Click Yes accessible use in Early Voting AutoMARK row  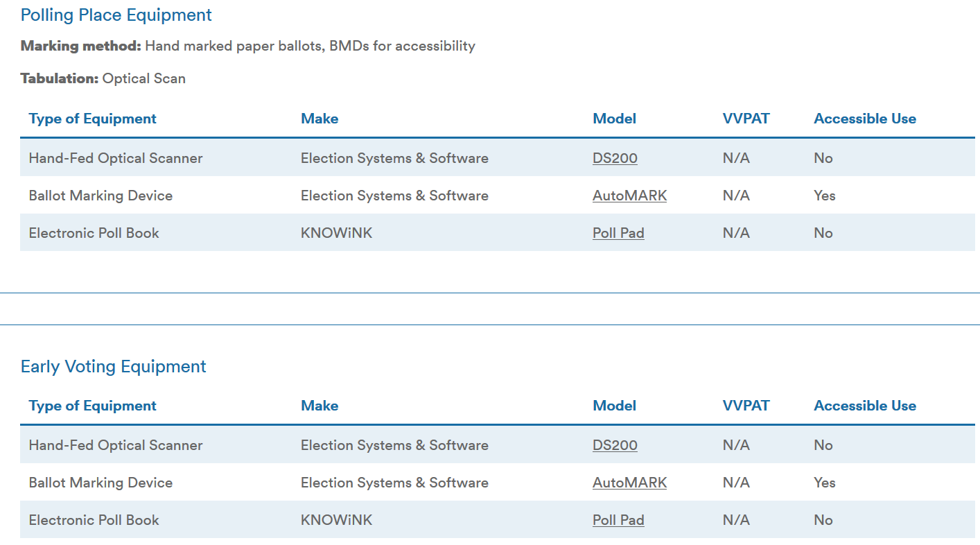[825, 483]
